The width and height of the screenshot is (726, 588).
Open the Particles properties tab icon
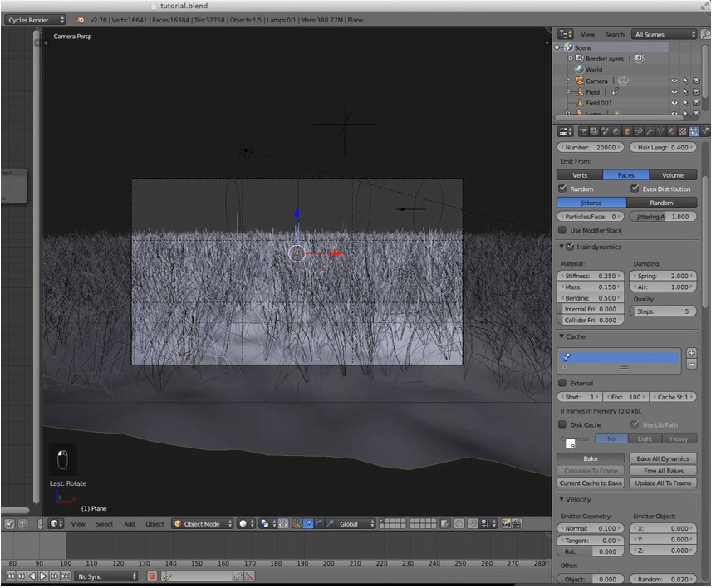pyautogui.click(x=694, y=131)
